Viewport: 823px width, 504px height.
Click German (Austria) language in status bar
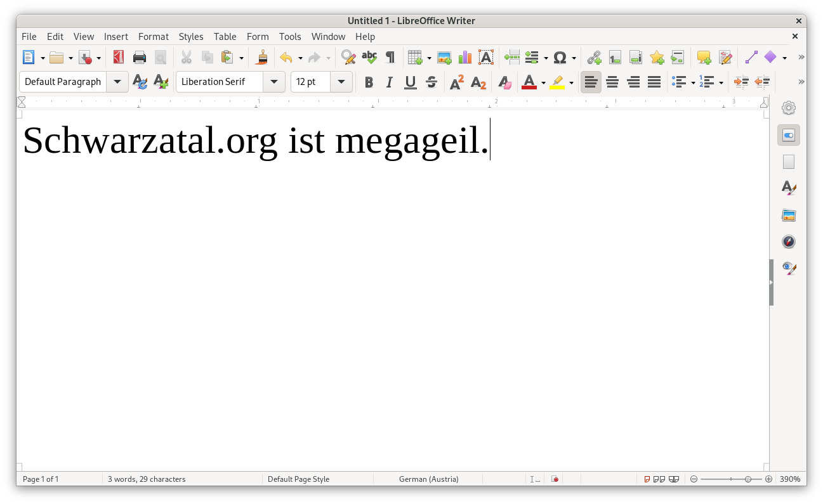click(428, 479)
